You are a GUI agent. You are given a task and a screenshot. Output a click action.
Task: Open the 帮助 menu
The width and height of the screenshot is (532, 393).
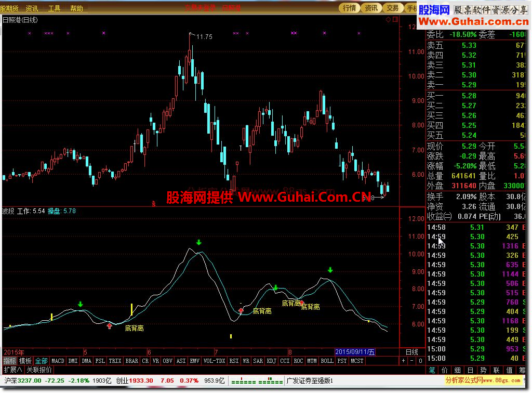(x=77, y=8)
